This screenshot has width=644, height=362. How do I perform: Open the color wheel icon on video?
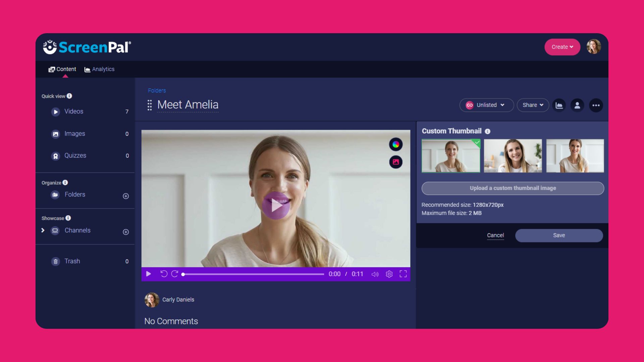(x=396, y=144)
